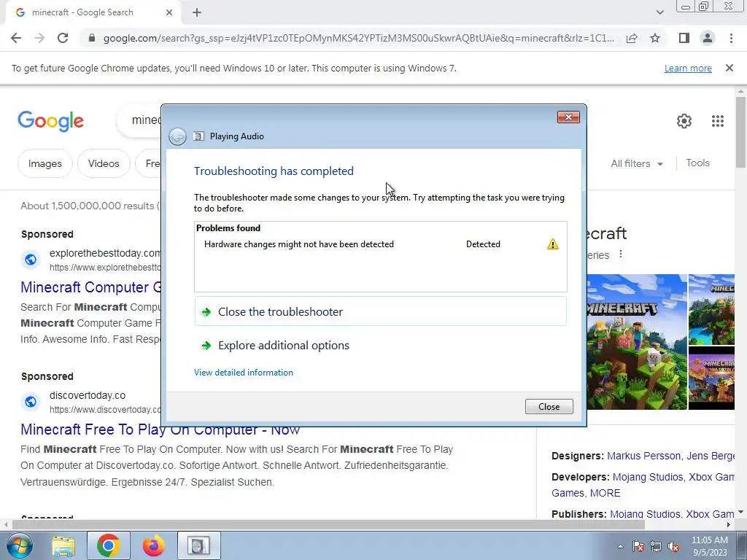This screenshot has width=747, height=560.
Task: Click the Close button in the dialog
Action: tap(549, 407)
